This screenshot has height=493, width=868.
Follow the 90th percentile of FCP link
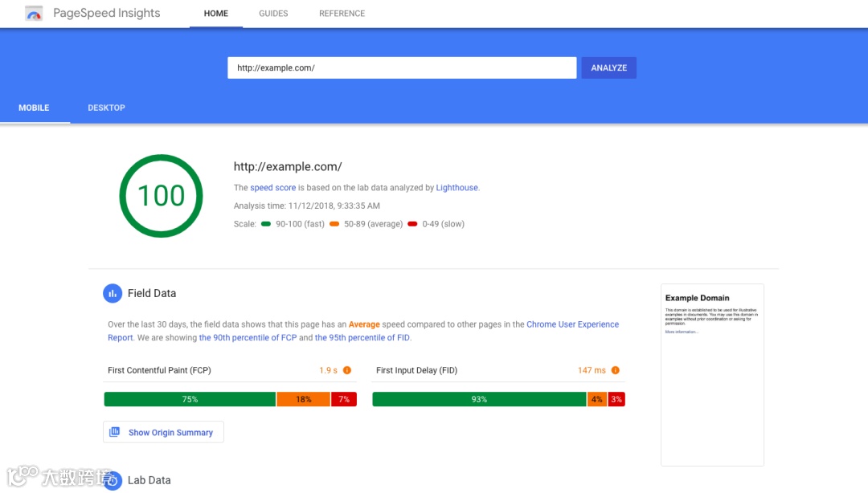tap(248, 337)
